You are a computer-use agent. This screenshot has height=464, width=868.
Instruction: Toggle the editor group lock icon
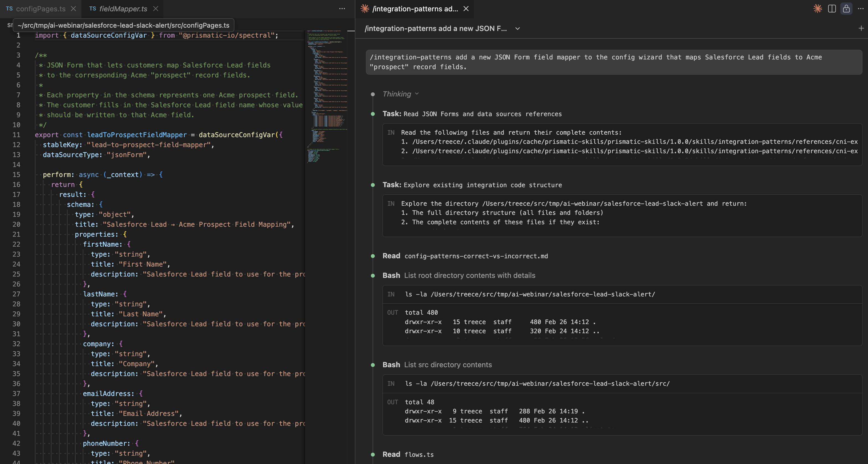(846, 9)
